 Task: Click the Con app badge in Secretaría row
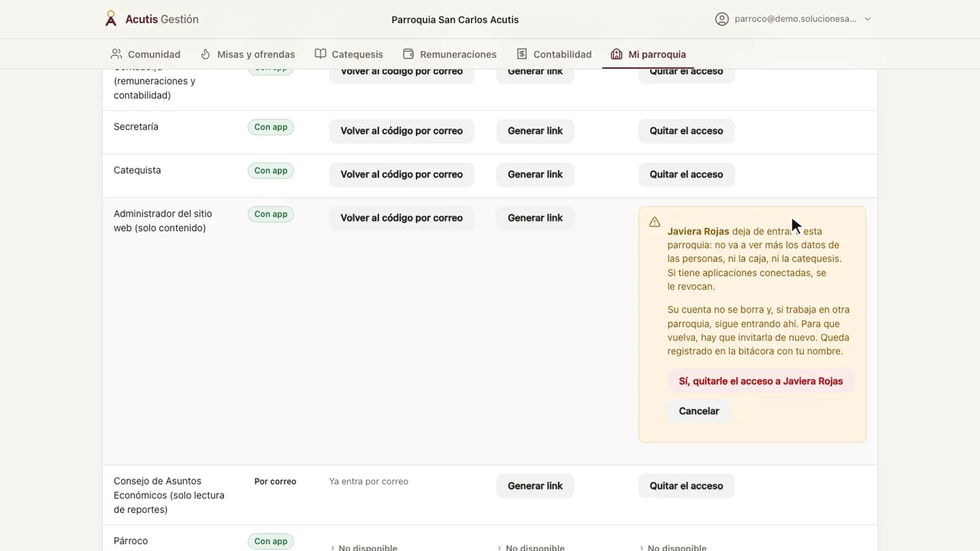tap(271, 127)
